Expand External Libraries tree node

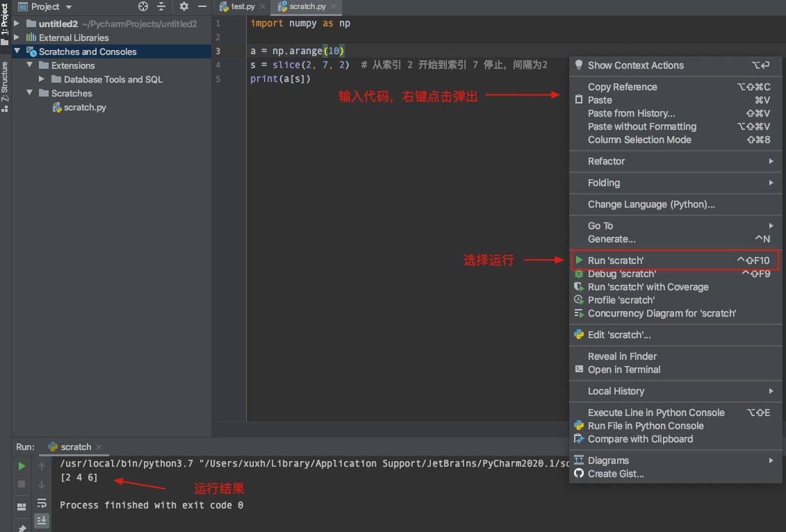click(x=17, y=38)
